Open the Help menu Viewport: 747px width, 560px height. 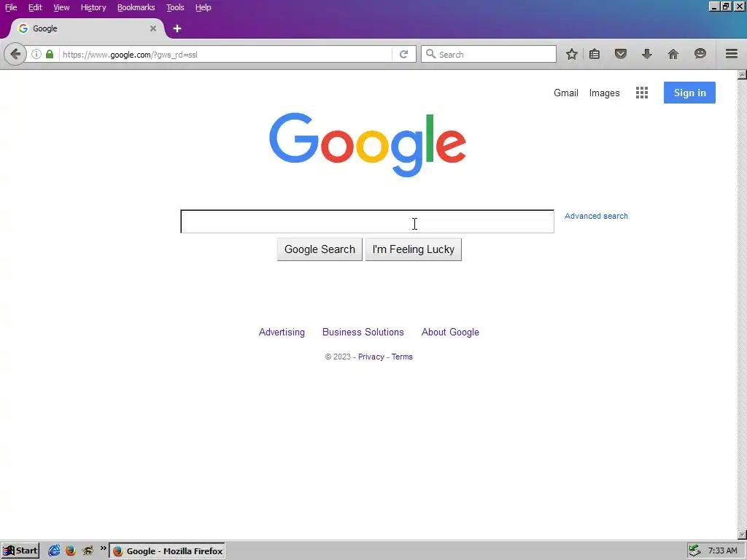pyautogui.click(x=203, y=7)
